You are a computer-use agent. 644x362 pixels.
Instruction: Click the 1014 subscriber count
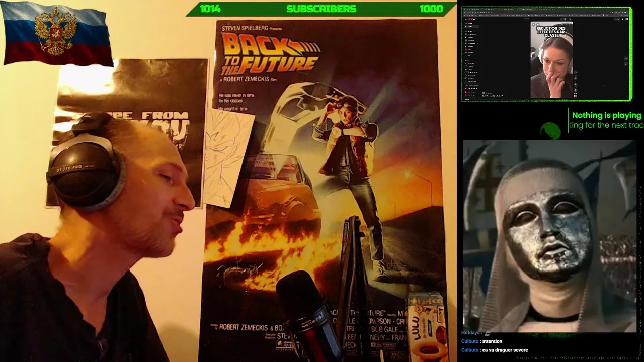tap(210, 9)
